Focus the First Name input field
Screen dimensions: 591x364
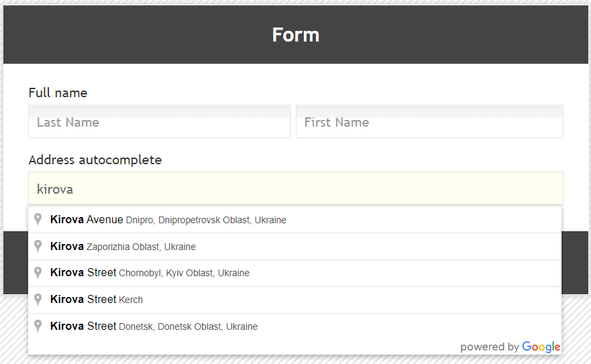click(x=429, y=122)
